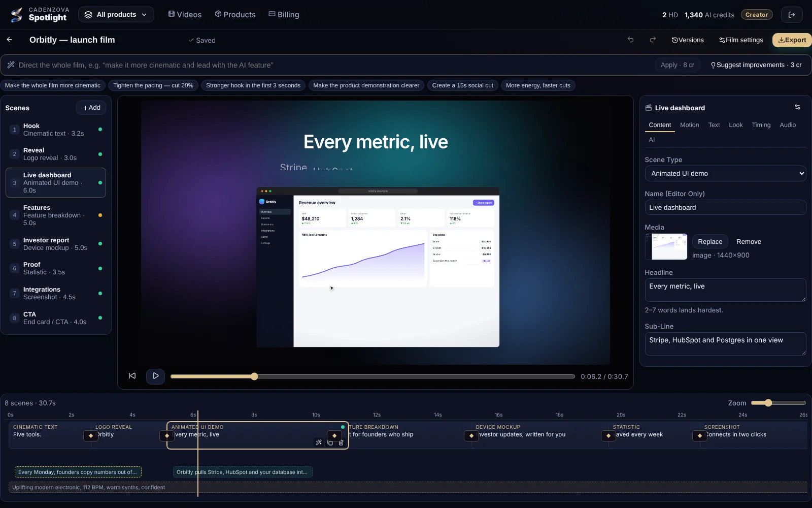Open Film settings

click(741, 40)
